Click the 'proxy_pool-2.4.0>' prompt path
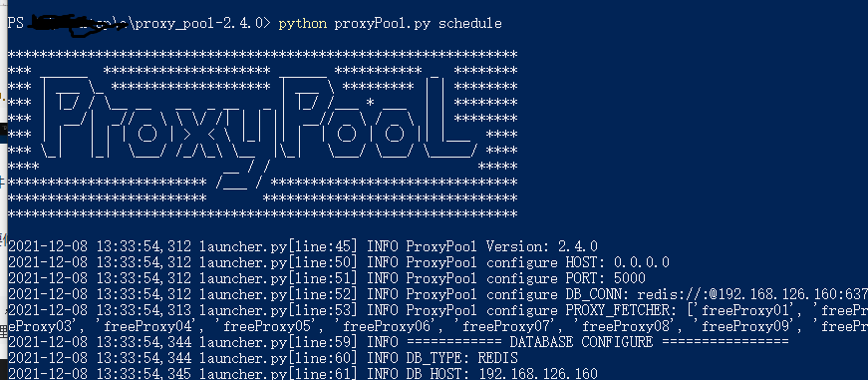The width and height of the screenshot is (868, 380). click(203, 24)
